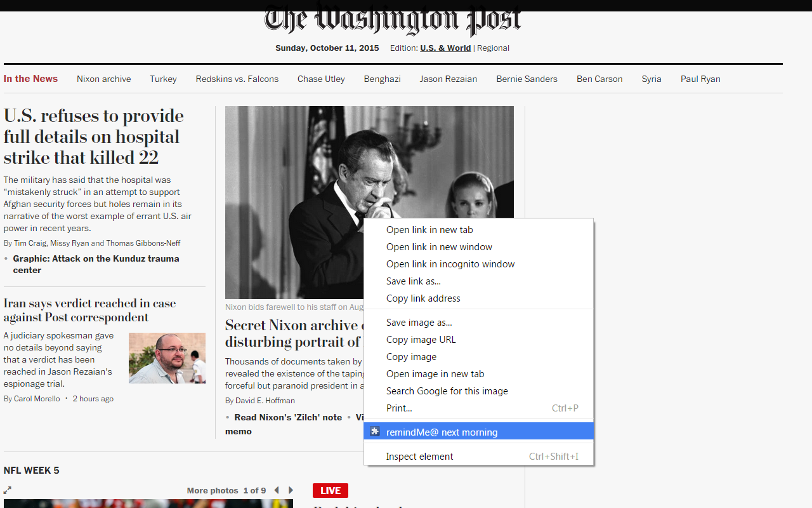Image resolution: width=812 pixels, height=508 pixels.
Task: Select Inspect element
Action: click(479, 457)
